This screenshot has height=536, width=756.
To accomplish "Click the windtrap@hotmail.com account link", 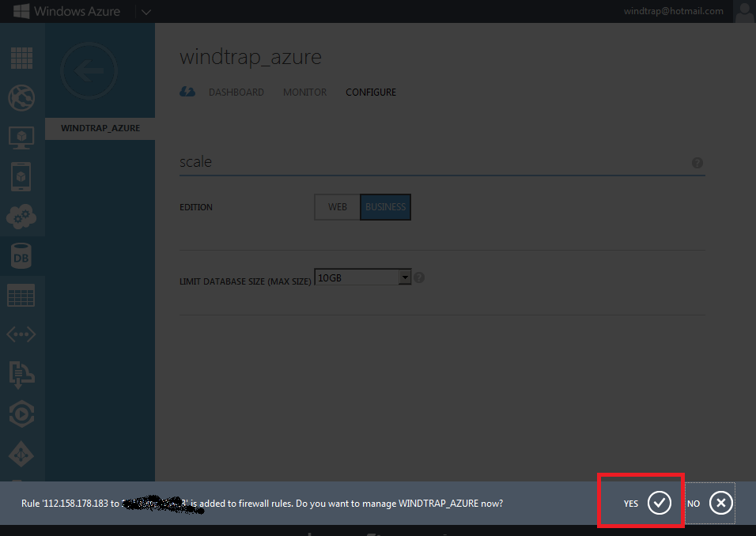I will pos(674,11).
